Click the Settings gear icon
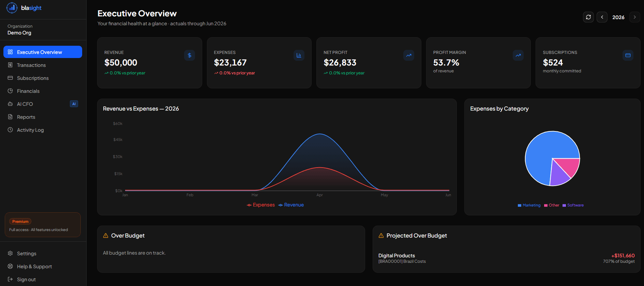 coord(10,253)
